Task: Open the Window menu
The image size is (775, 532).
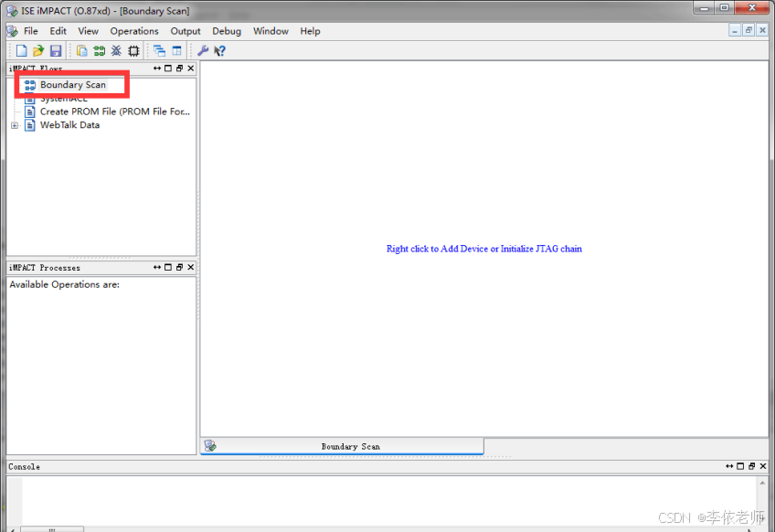Action: [271, 31]
